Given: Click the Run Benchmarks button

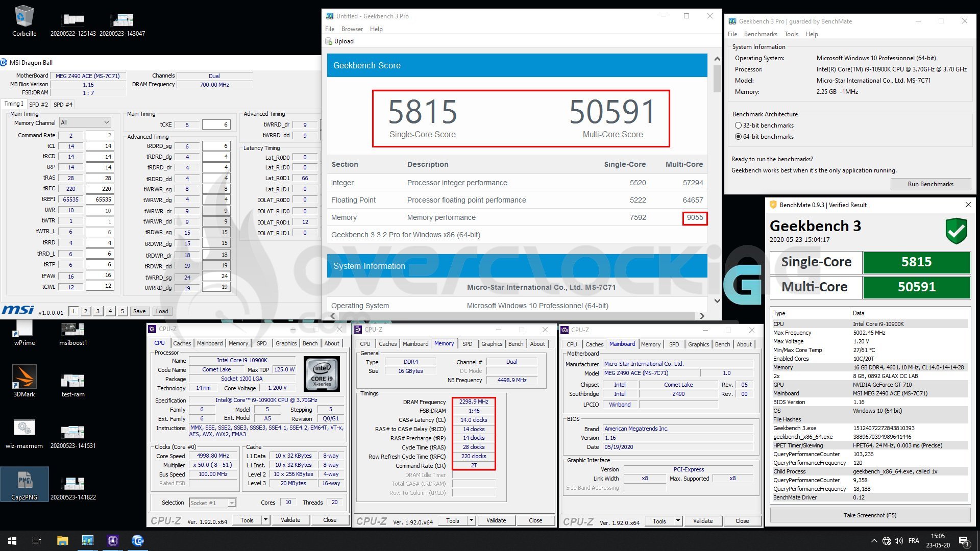Looking at the screenshot, I should click(x=930, y=184).
